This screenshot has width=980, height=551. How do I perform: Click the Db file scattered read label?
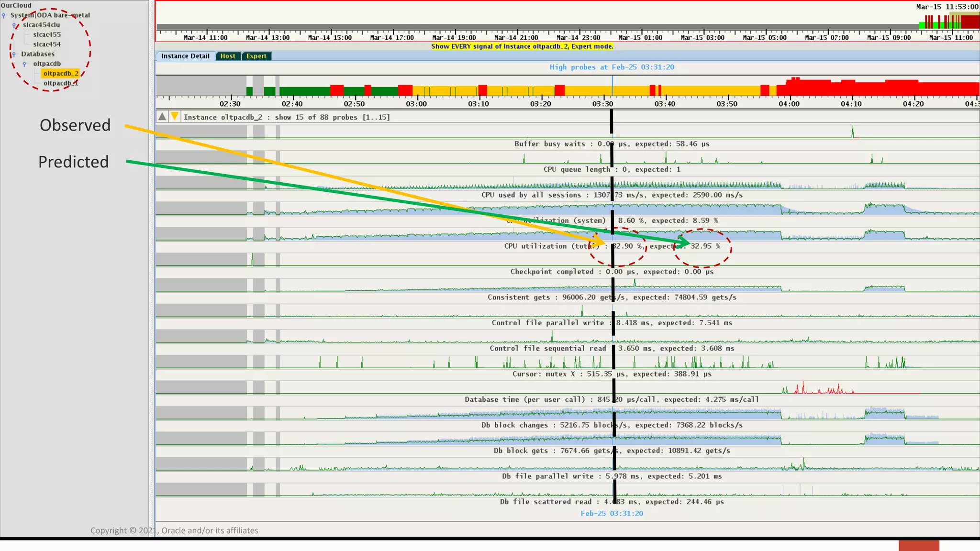[x=612, y=502]
